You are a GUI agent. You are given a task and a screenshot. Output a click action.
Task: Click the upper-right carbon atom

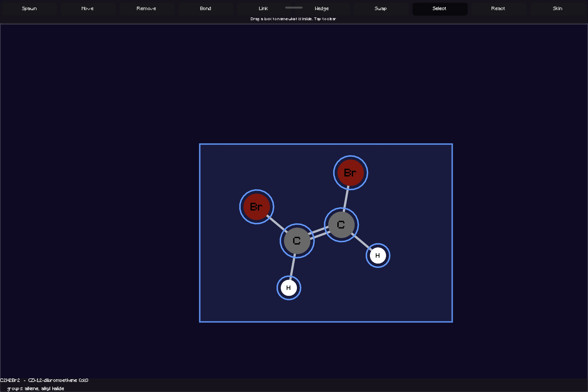pyautogui.click(x=341, y=225)
